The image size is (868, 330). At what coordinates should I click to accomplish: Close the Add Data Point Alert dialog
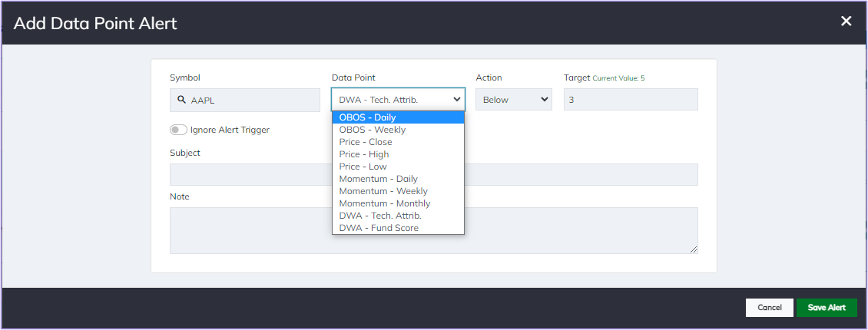tap(846, 21)
